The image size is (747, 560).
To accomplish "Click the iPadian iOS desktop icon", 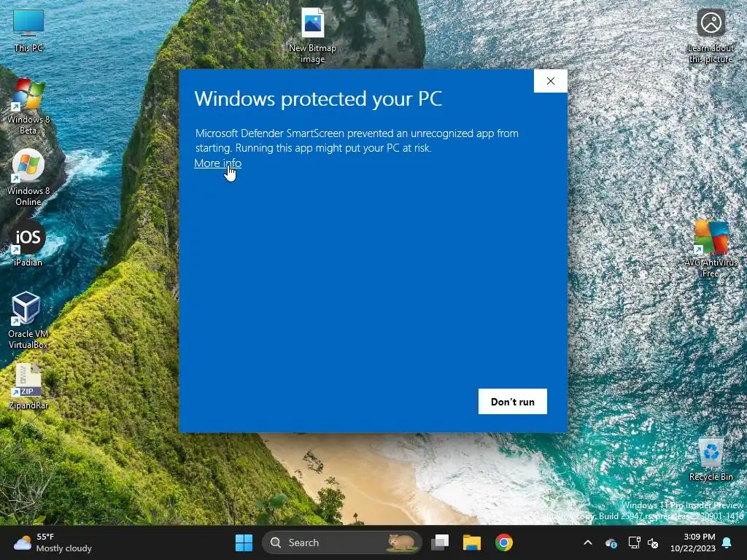I will click(x=28, y=243).
